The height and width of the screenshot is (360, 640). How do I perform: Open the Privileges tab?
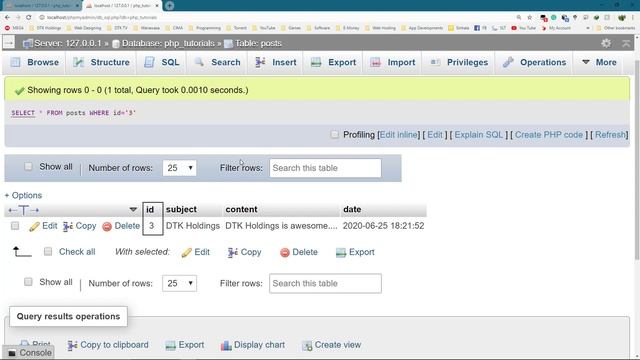tap(459, 62)
